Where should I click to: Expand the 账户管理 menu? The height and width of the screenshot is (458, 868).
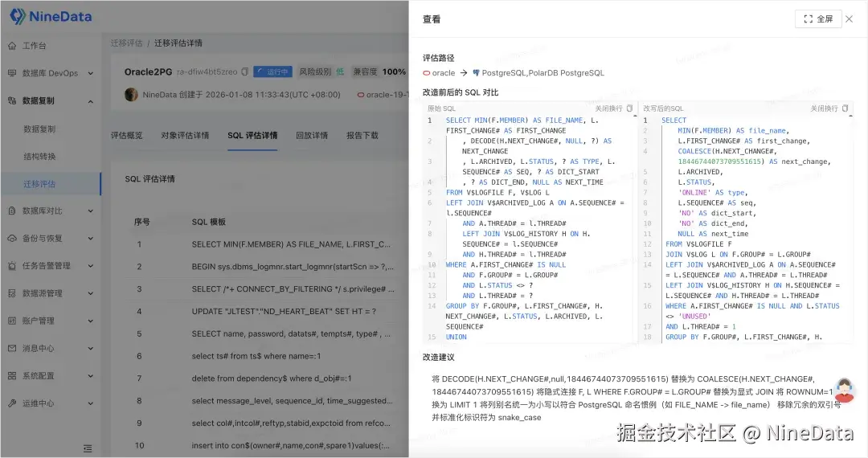click(90, 321)
